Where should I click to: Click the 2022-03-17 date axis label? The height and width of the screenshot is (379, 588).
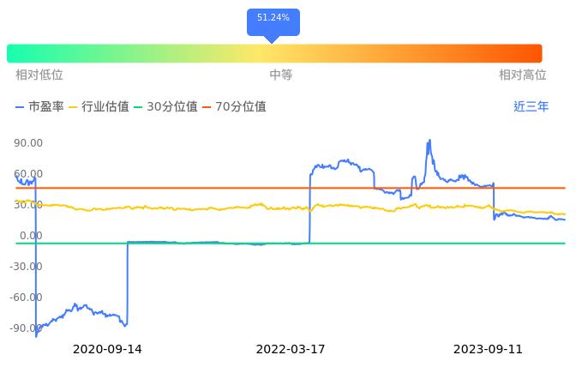(x=291, y=350)
